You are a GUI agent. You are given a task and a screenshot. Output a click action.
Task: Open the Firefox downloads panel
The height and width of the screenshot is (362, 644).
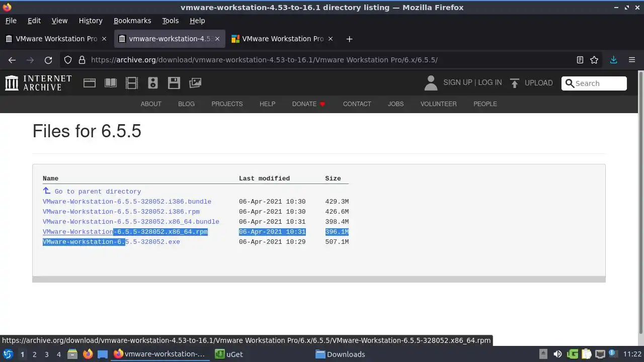pos(613,60)
